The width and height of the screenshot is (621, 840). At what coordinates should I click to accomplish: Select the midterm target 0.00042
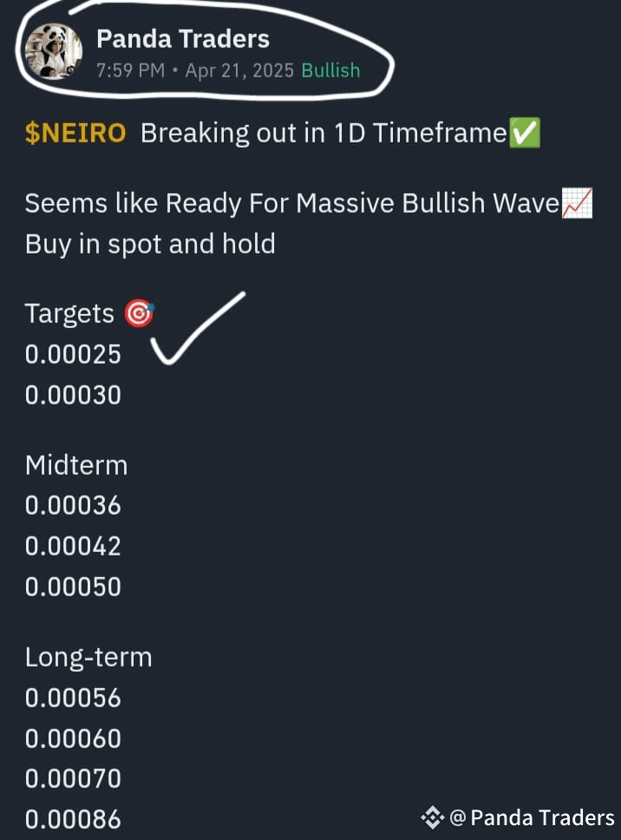click(73, 546)
